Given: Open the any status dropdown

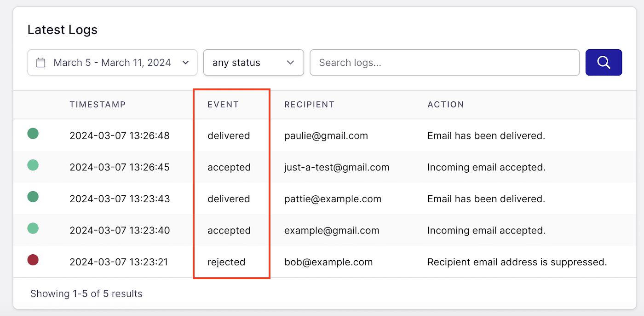Looking at the screenshot, I should point(253,62).
